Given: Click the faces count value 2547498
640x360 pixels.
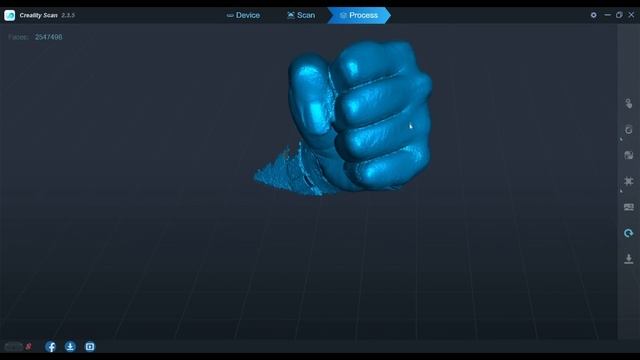Looking at the screenshot, I should 49,37.
